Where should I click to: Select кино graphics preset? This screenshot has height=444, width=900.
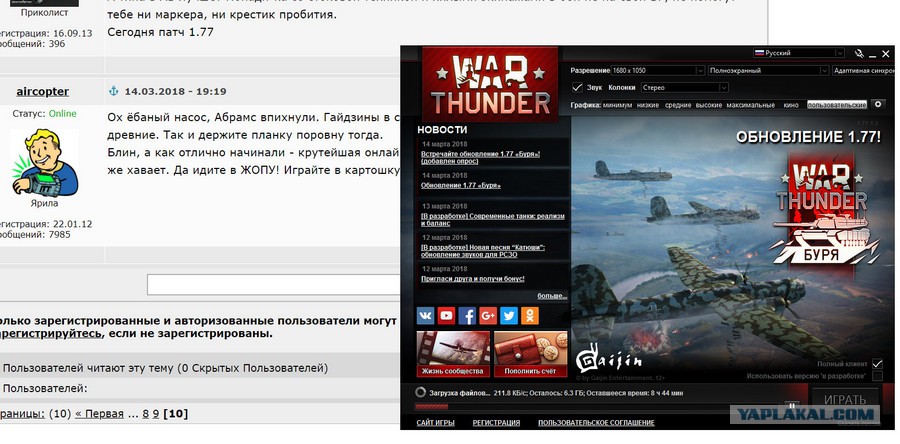click(x=790, y=106)
